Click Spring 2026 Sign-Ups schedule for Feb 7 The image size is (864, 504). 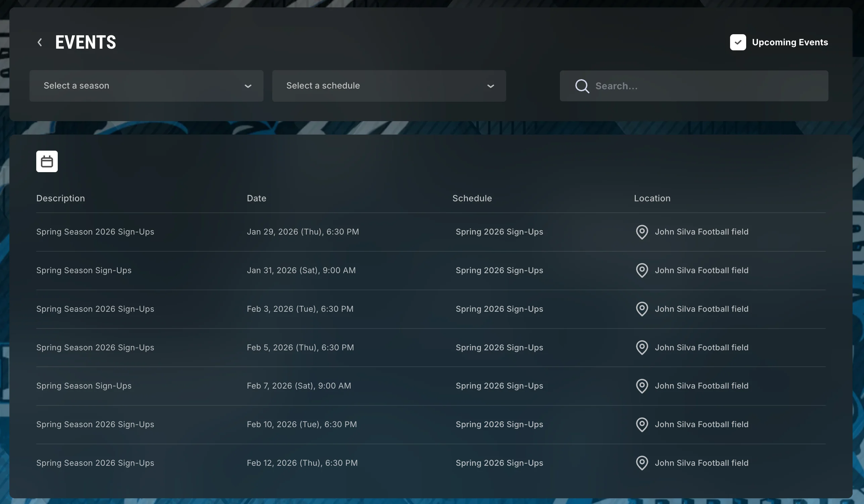pyautogui.click(x=499, y=386)
